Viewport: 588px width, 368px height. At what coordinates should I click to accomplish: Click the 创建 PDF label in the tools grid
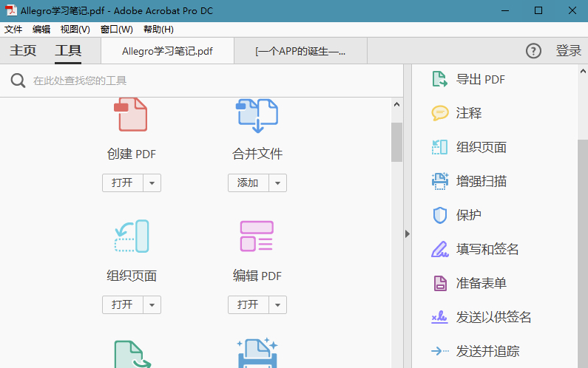[131, 154]
